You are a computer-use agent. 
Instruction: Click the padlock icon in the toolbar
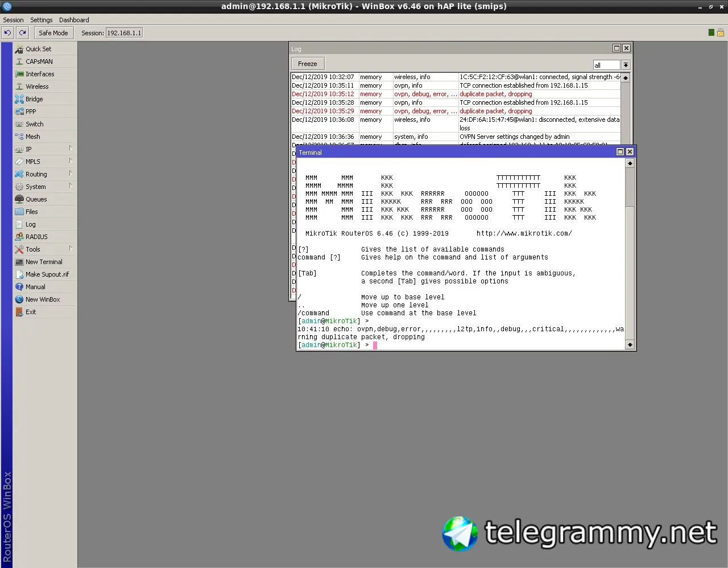pyautogui.click(x=721, y=32)
